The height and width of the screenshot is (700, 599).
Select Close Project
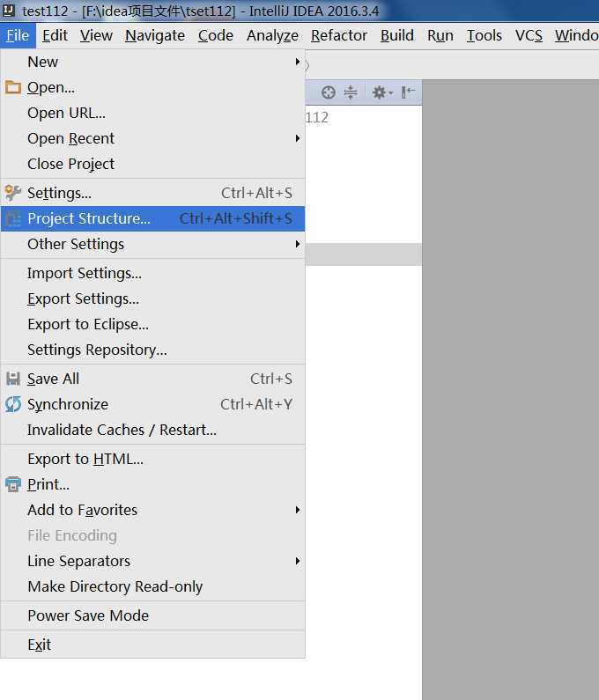click(x=152, y=164)
